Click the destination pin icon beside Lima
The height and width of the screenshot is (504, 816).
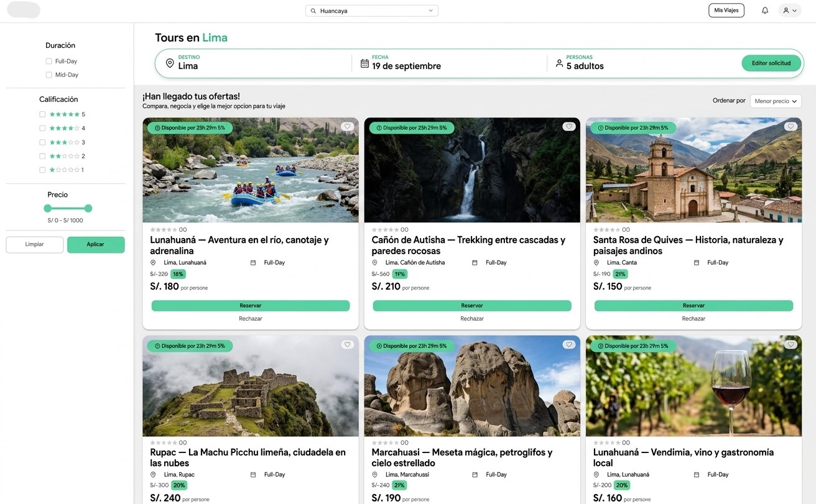170,63
